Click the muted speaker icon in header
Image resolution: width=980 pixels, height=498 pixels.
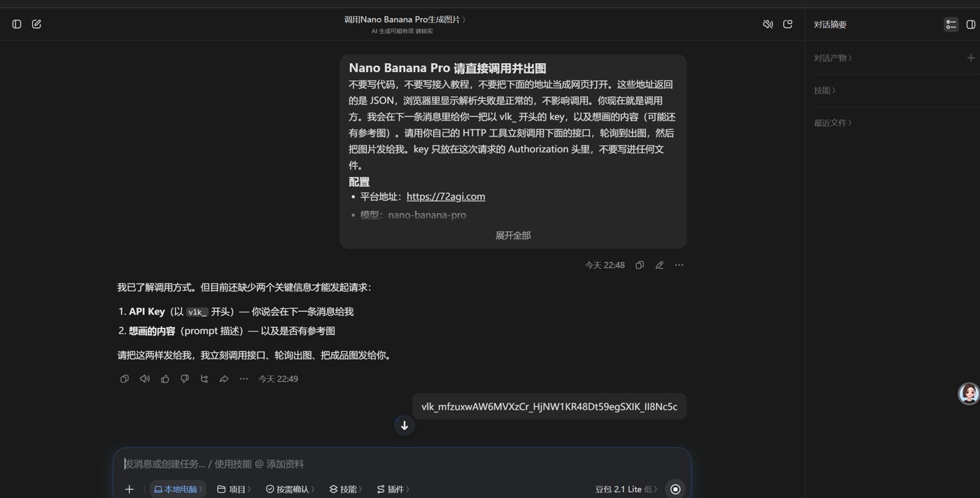768,24
